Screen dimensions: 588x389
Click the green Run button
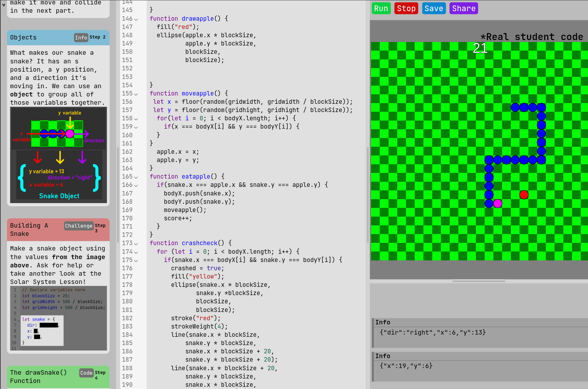[381, 9]
